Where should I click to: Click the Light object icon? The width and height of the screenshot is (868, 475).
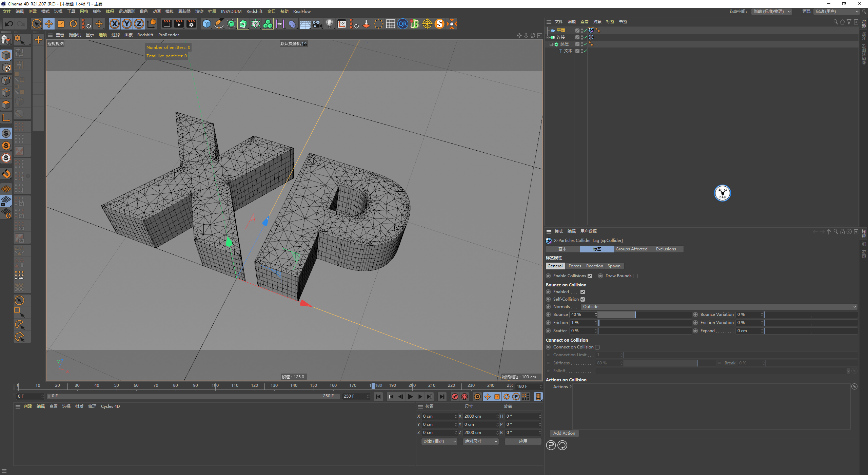pyautogui.click(x=329, y=24)
